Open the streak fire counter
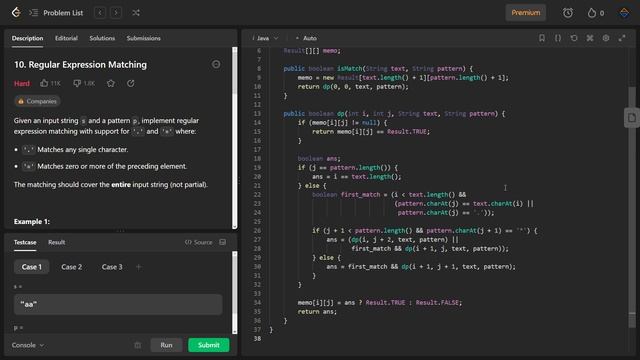Image resolution: width=640 pixels, height=360 pixels. (x=596, y=13)
